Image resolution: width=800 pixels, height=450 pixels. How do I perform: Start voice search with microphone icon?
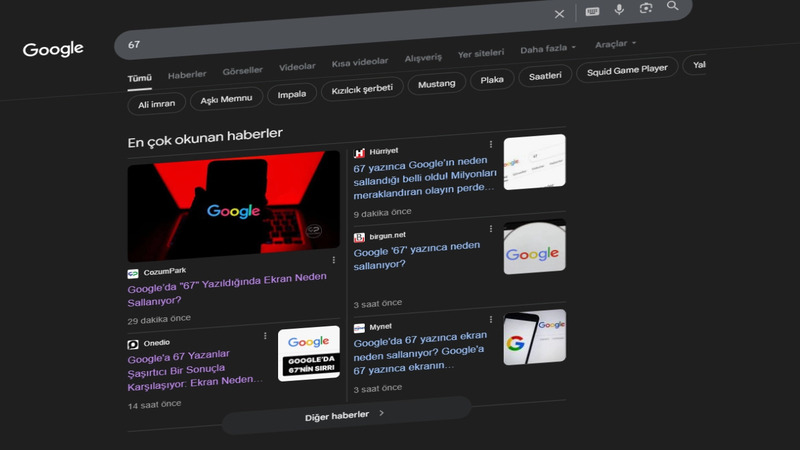point(619,10)
